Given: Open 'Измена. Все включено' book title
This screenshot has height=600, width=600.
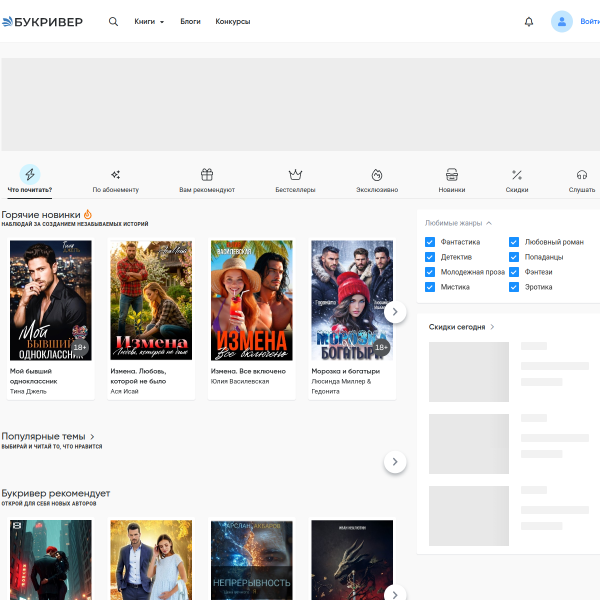Looking at the screenshot, I should pyautogui.click(x=248, y=371).
